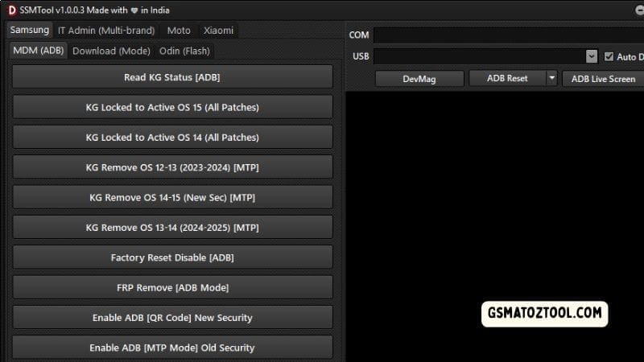
Task: Click Enable ADB [QR Code] New Security
Action: pyautogui.click(x=172, y=317)
